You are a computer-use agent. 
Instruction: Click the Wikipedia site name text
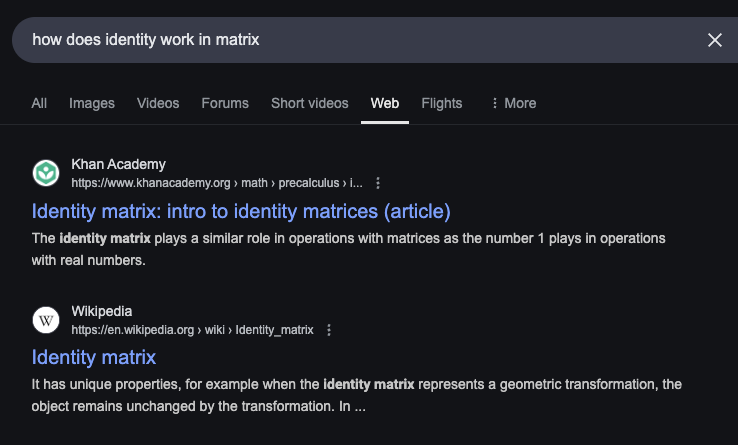(101, 311)
